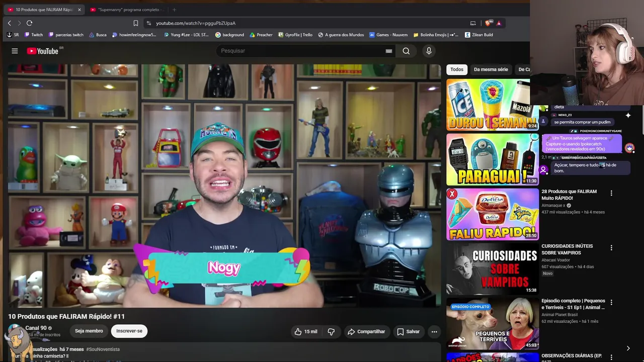This screenshot has width=644, height=362.
Task: Open the PARAGUAI video thumbnail
Action: [492, 159]
